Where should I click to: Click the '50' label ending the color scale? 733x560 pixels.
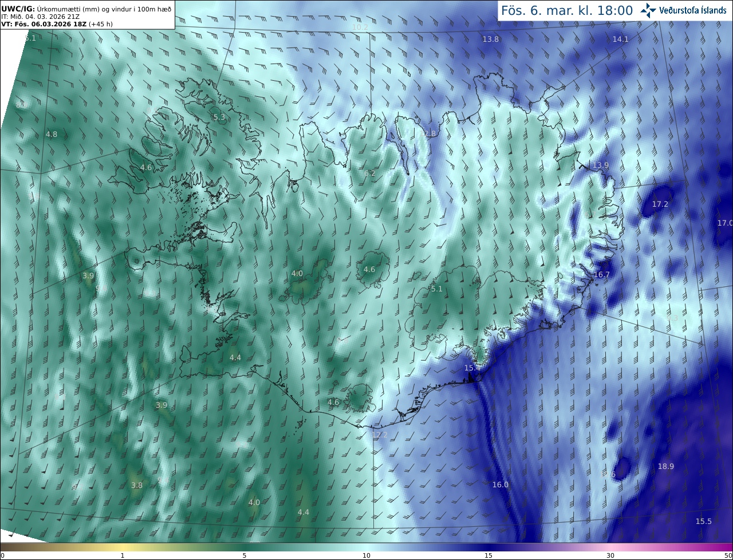click(727, 555)
